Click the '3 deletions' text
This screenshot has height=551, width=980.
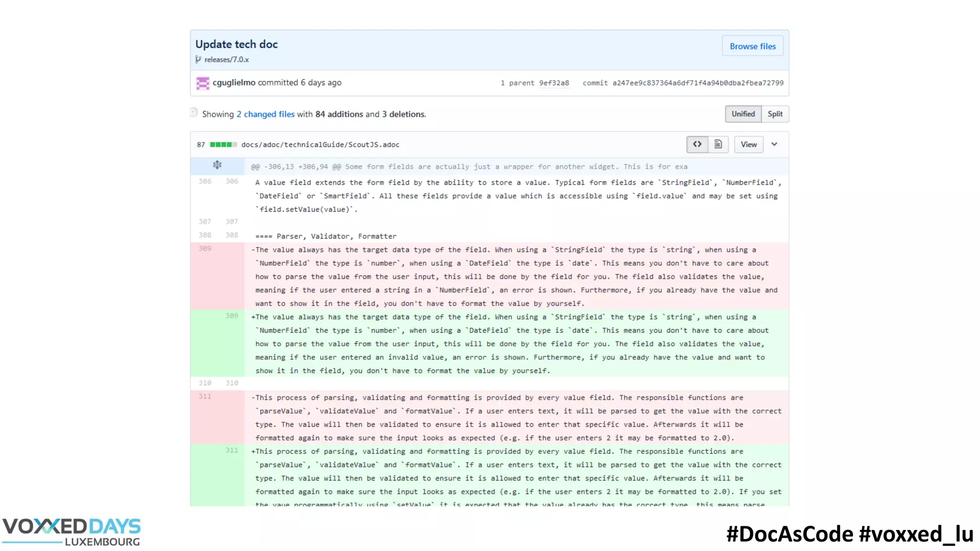pos(403,114)
